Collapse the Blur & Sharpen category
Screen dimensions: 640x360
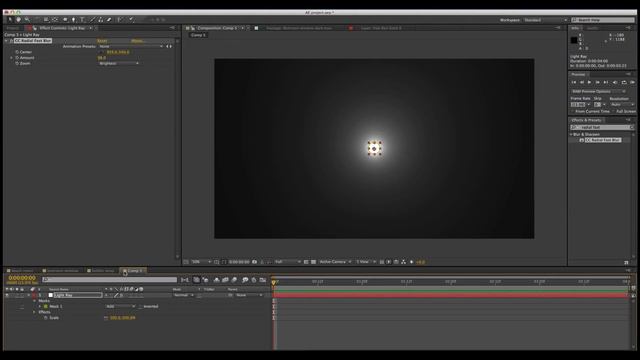coord(571,134)
